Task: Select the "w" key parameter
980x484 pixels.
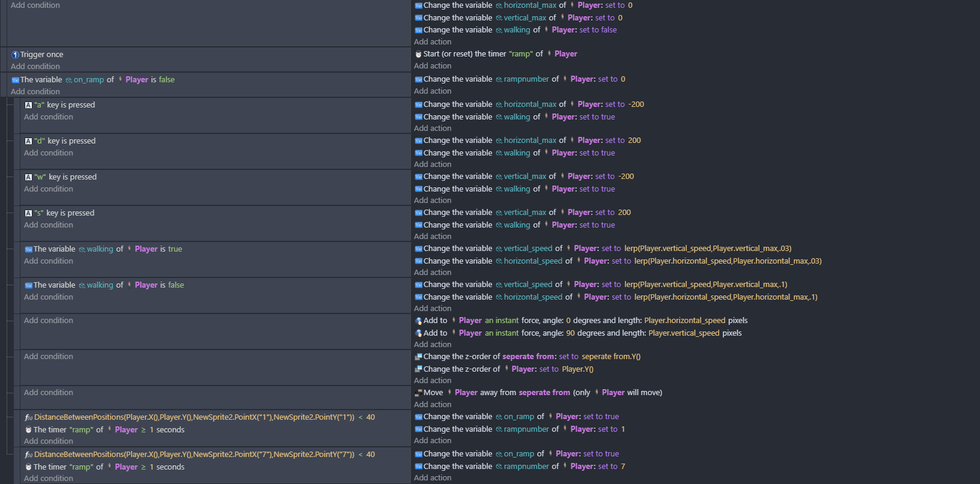Action: (40, 177)
